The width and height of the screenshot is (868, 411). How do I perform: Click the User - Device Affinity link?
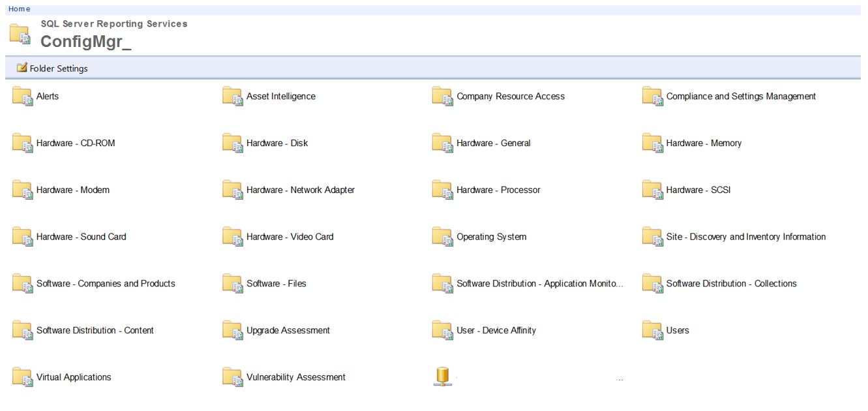tap(496, 331)
